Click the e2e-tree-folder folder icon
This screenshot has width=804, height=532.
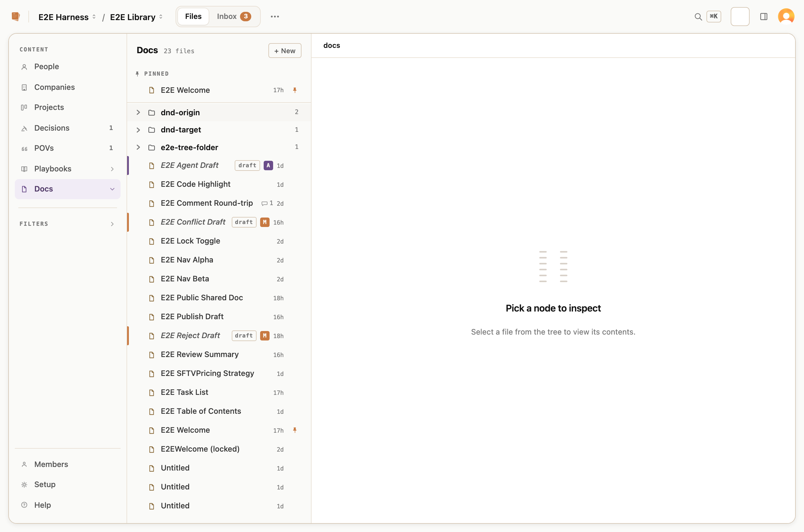click(x=152, y=147)
